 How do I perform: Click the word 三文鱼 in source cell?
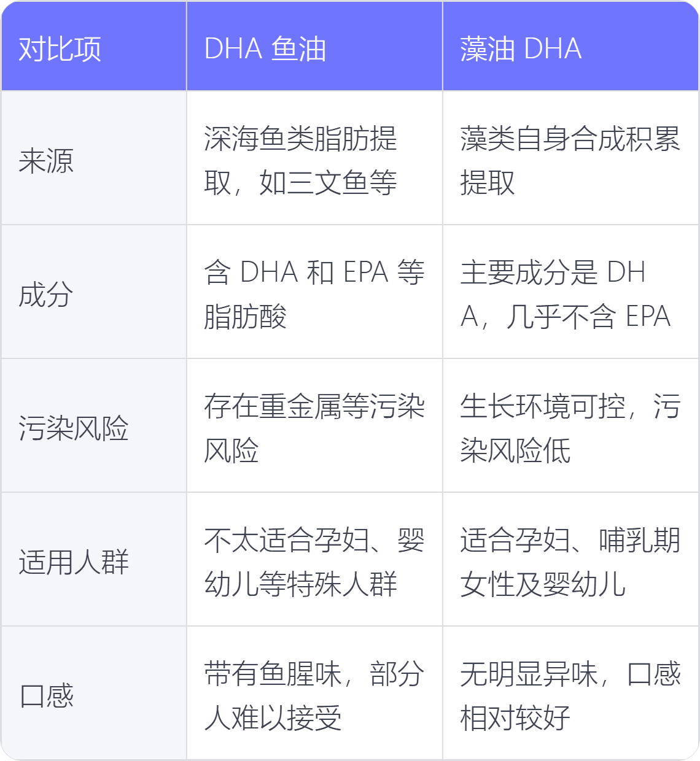[328, 183]
